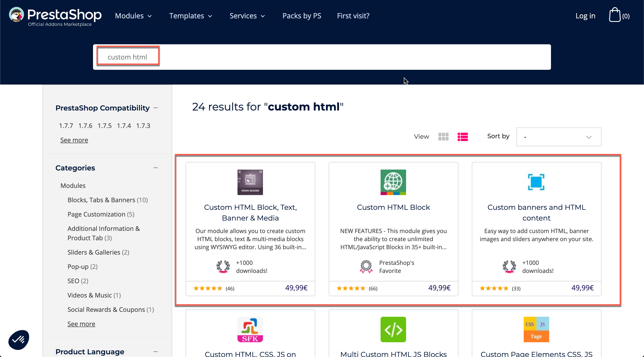The height and width of the screenshot is (357, 644).
Task: Select Page Customization category
Action: pos(101,214)
